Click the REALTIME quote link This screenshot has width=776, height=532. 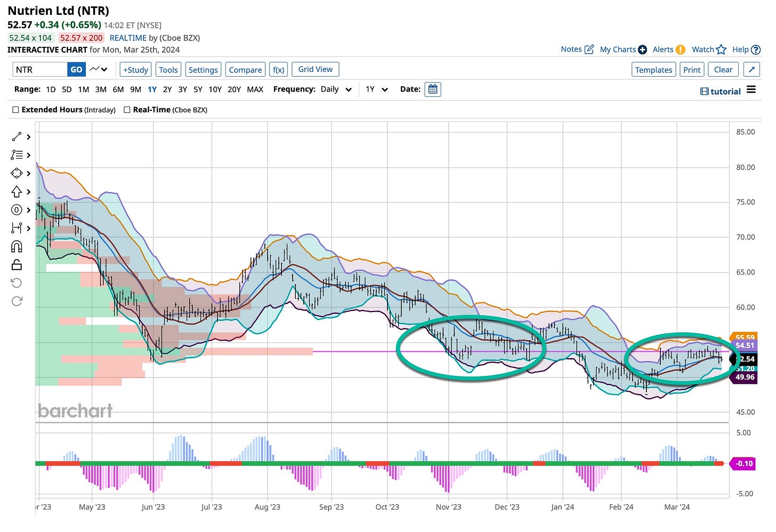click(x=128, y=38)
